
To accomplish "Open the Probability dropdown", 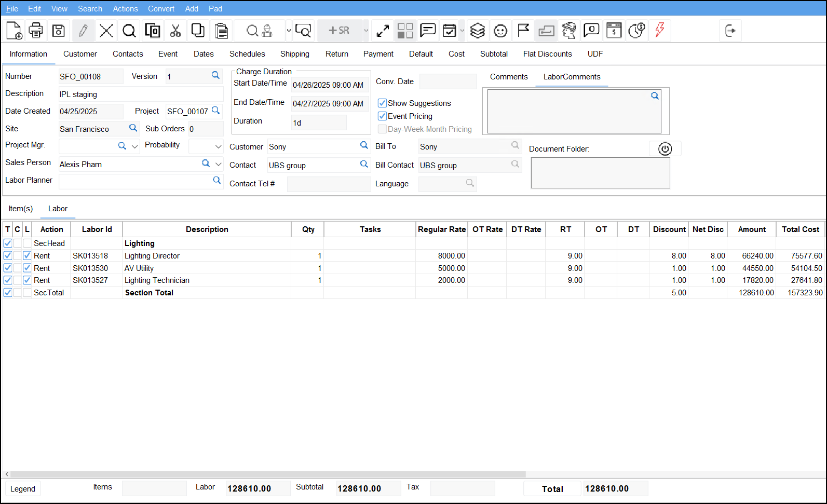I will point(218,147).
